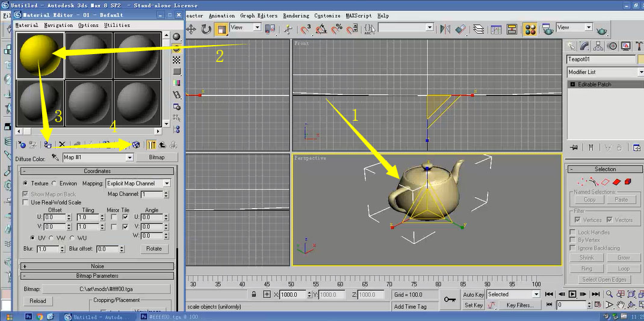Open Render Scene dialog teapot icon
The width and height of the screenshot is (644, 321).
pyautogui.click(x=546, y=29)
